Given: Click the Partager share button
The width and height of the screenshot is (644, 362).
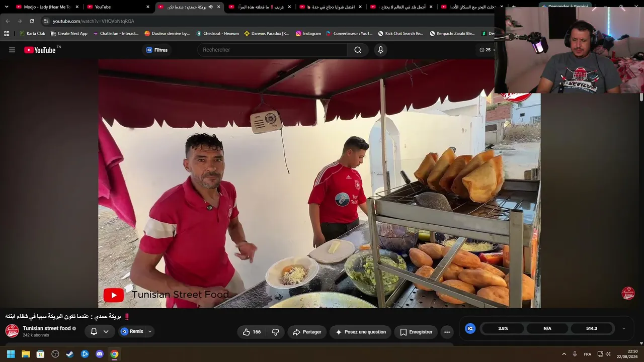Looking at the screenshot, I should pos(307,332).
